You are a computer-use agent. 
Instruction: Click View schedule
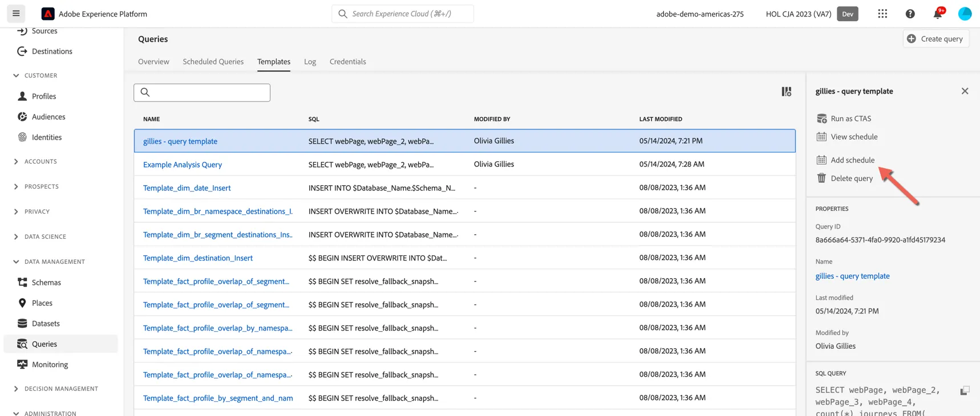[x=847, y=137]
